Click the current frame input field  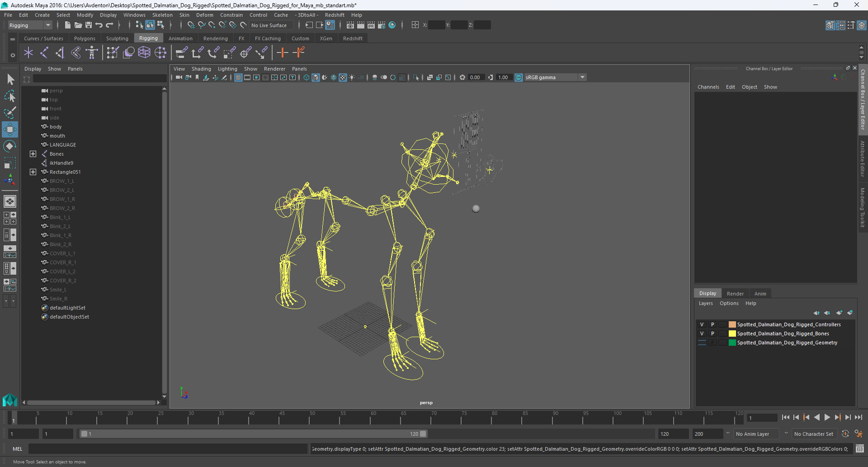(762, 418)
